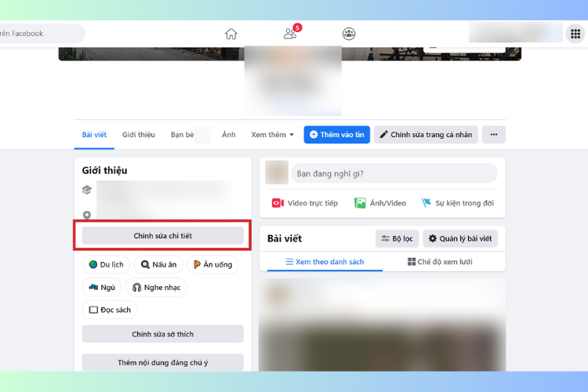The width and height of the screenshot is (588, 392).
Task: Open the nine-dot apps menu
Action: pyautogui.click(x=575, y=34)
